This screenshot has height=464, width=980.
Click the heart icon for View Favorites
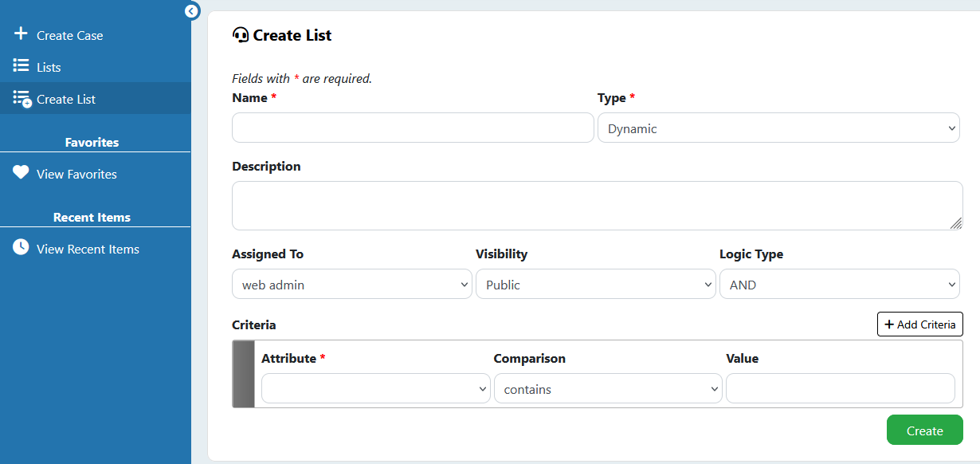pos(21,173)
